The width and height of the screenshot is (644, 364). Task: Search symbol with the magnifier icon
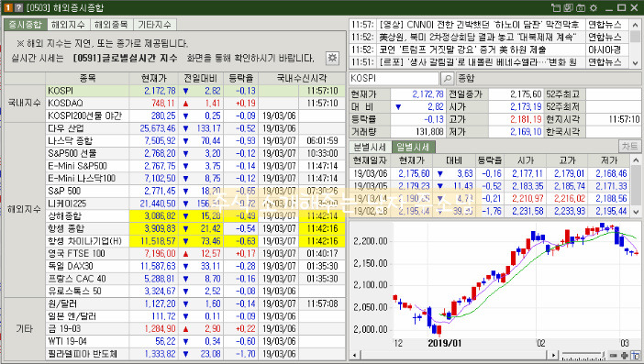pyautogui.click(x=447, y=78)
